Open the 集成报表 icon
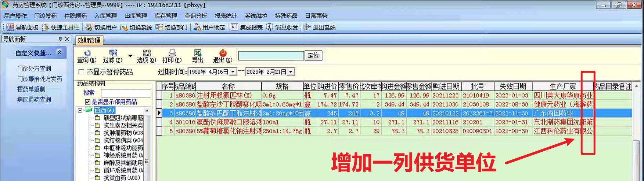The image size is (644, 181). point(234,27)
